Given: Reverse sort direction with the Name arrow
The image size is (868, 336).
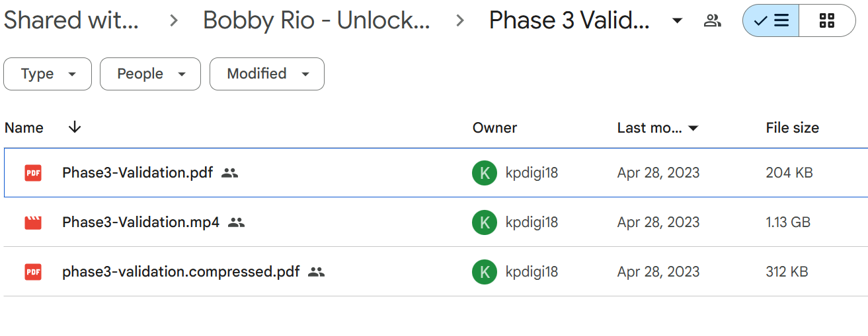Looking at the screenshot, I should coord(75,127).
